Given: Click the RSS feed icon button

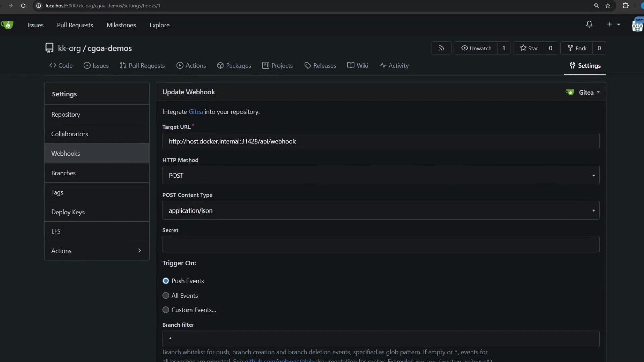Looking at the screenshot, I should pyautogui.click(x=441, y=48).
